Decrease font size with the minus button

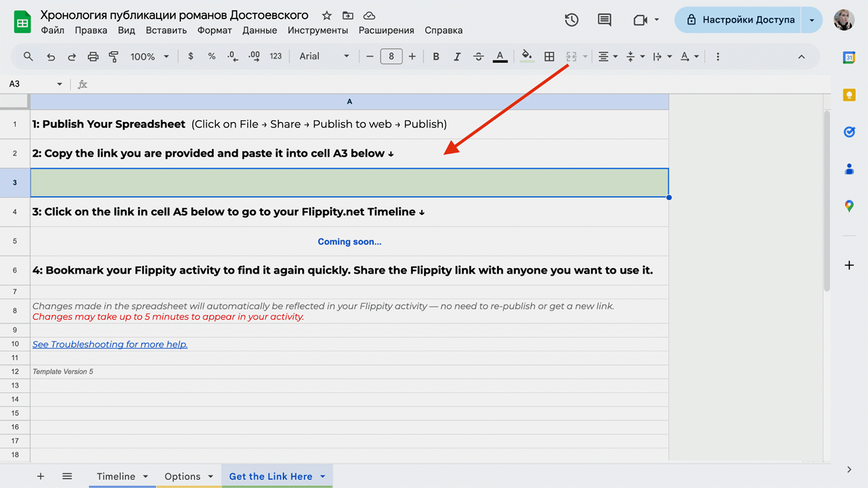click(370, 56)
